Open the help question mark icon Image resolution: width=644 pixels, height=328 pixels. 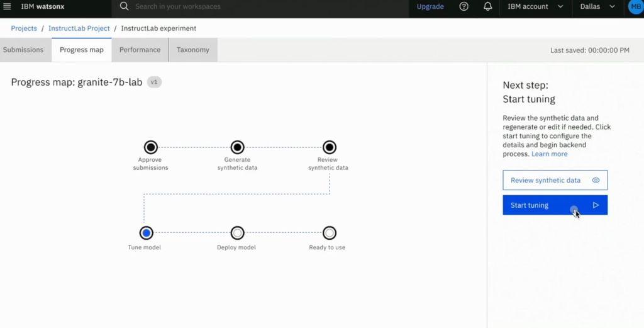pos(464,6)
